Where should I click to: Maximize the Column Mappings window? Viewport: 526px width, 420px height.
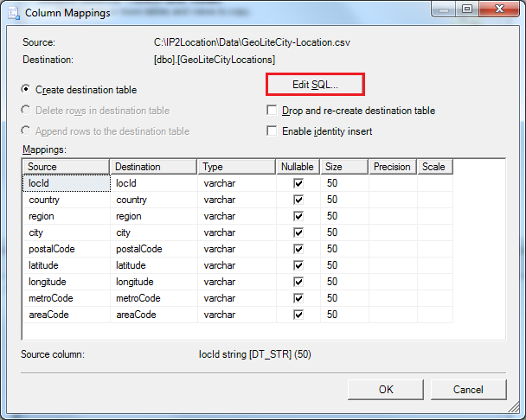click(467, 9)
